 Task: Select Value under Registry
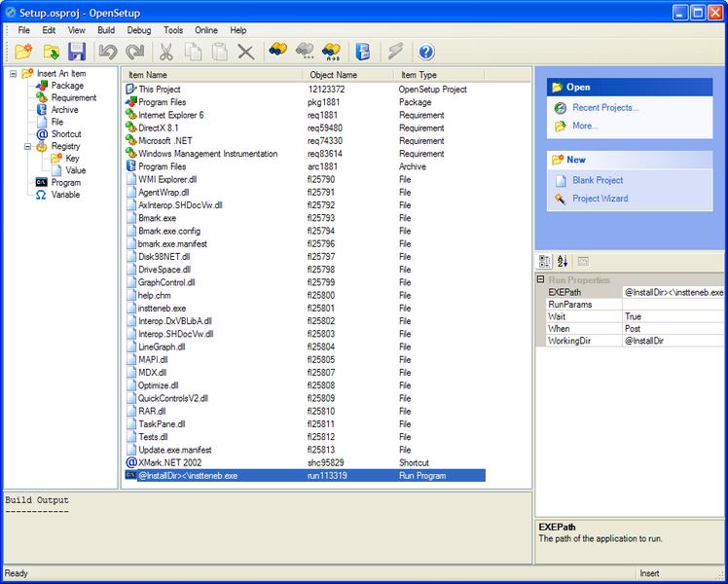(76, 170)
